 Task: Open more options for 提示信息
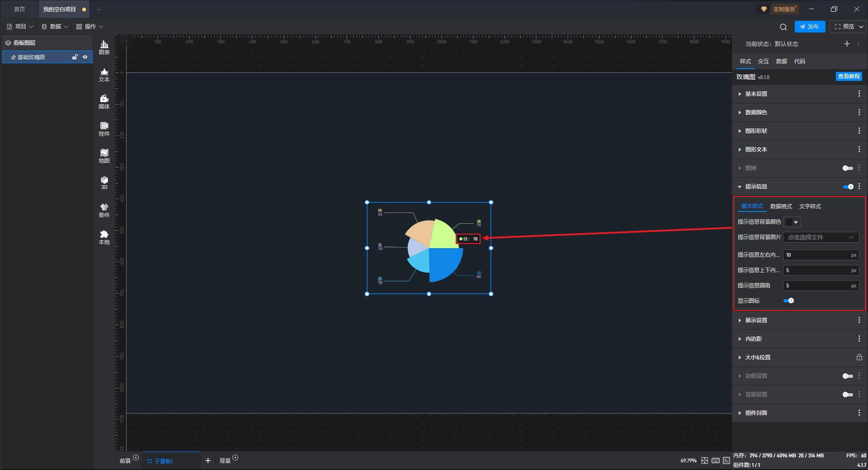coord(859,186)
